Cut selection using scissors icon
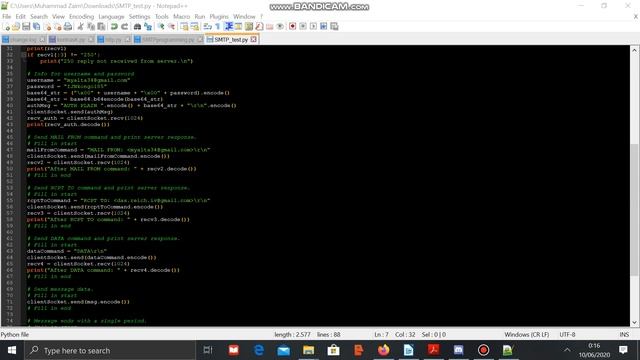640x360 pixels. point(80,27)
